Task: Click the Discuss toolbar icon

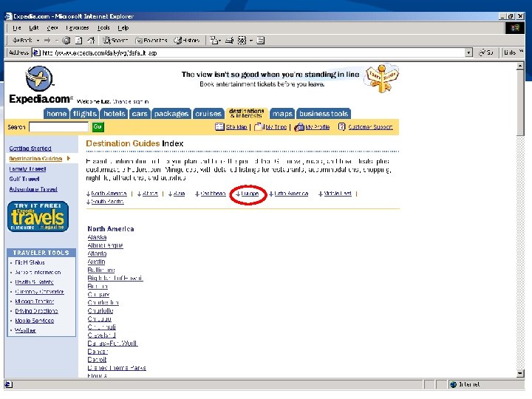Action: 261,41
